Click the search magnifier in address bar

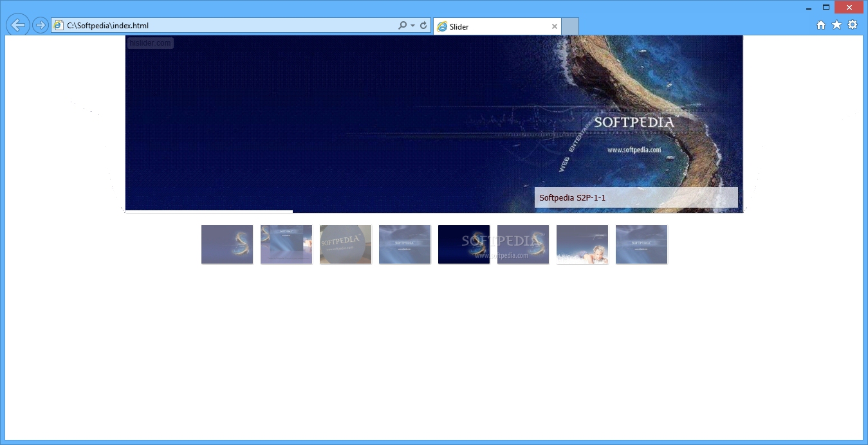pos(402,26)
